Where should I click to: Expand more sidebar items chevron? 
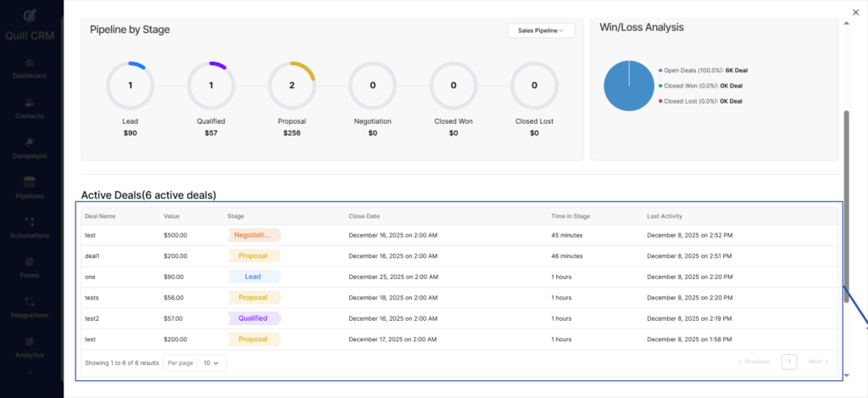pos(30,373)
